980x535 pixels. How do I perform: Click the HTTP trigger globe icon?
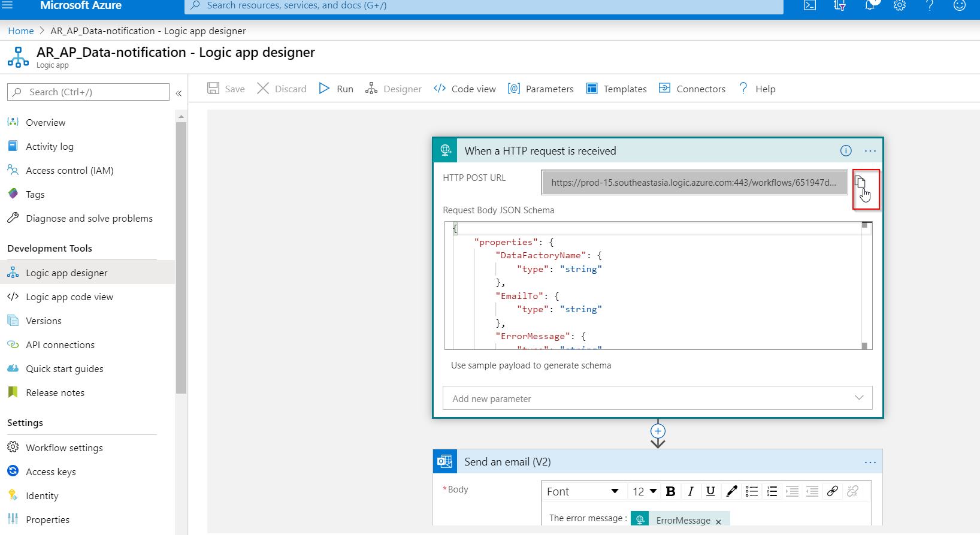tap(445, 150)
